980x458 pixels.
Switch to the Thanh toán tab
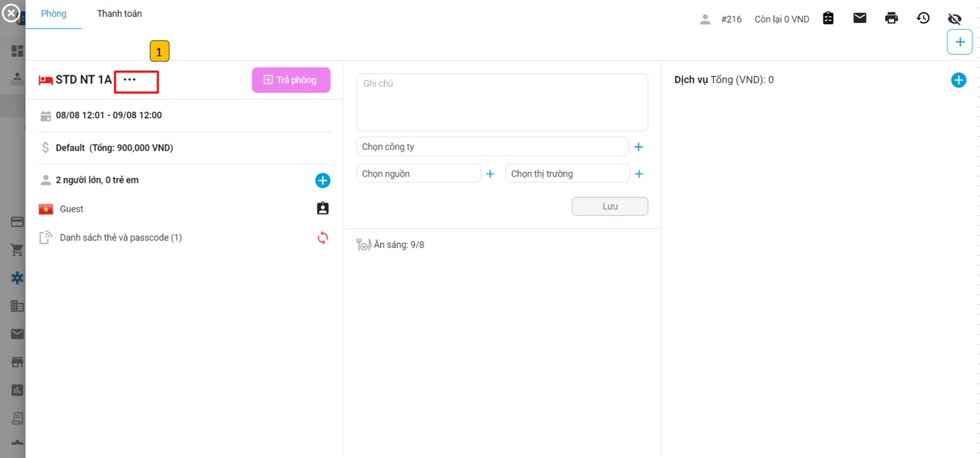(119, 14)
